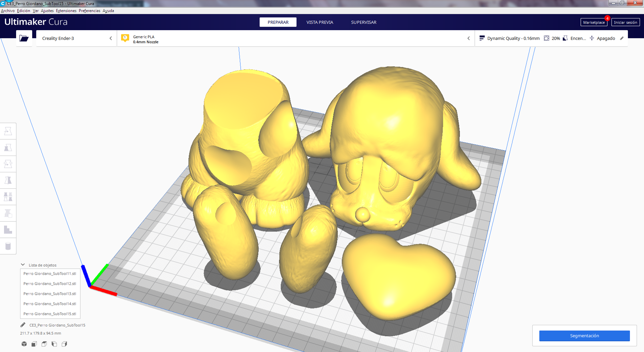Select the Support Blocker tool
This screenshot has height=352, width=644.
point(8,213)
